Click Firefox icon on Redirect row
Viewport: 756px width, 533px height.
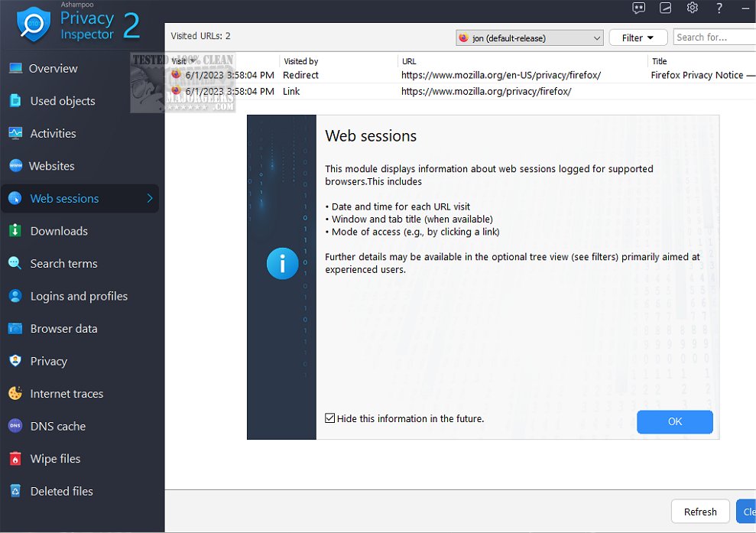coord(176,74)
